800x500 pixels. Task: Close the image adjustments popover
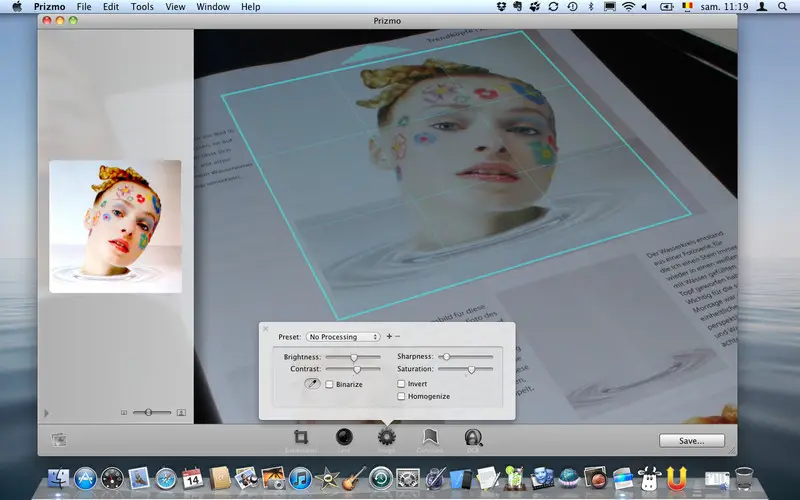pyautogui.click(x=265, y=329)
